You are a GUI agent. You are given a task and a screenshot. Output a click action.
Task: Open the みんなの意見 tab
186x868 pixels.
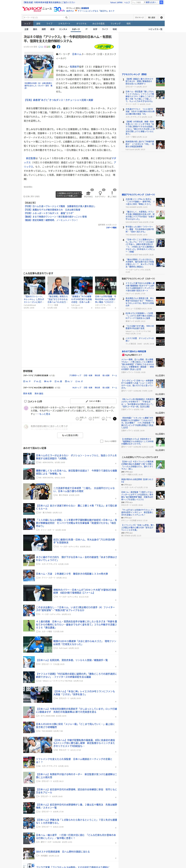click(99, 24)
